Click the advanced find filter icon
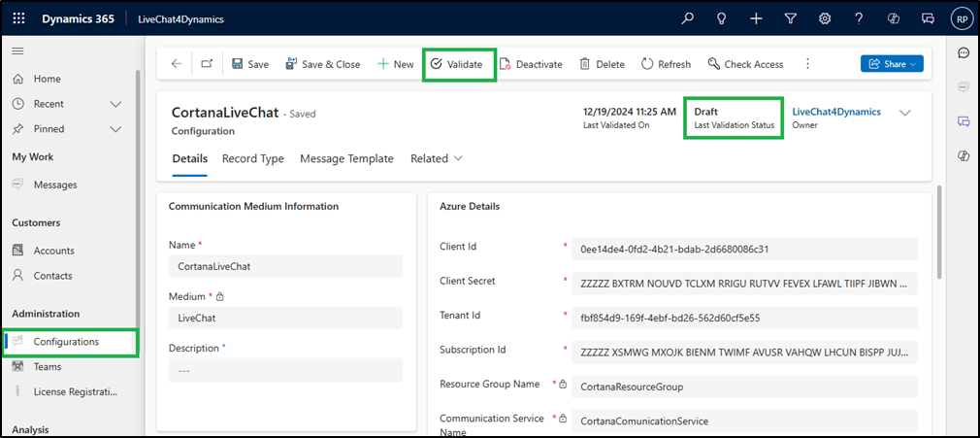This screenshot has height=438, width=980. click(790, 17)
